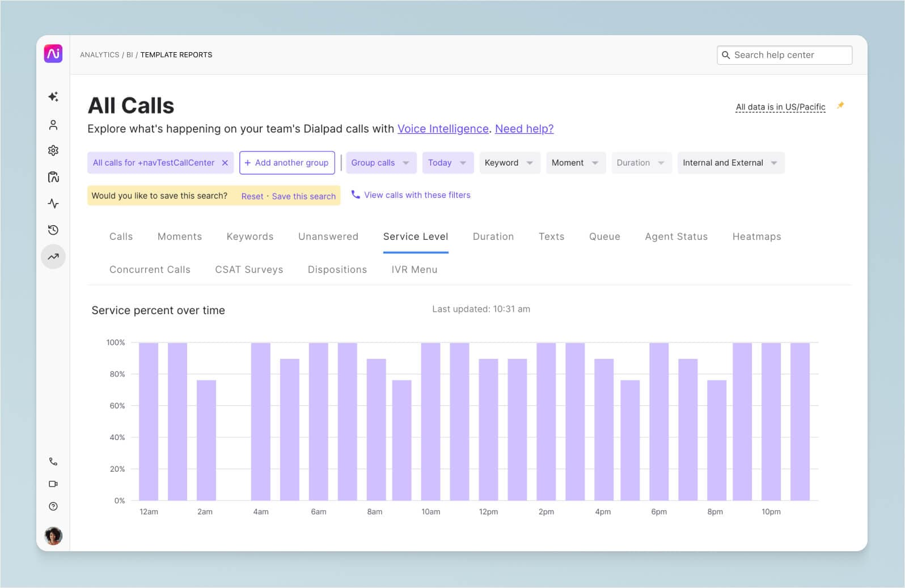Open the user profile sidebar icon
905x588 pixels.
[x=53, y=125]
